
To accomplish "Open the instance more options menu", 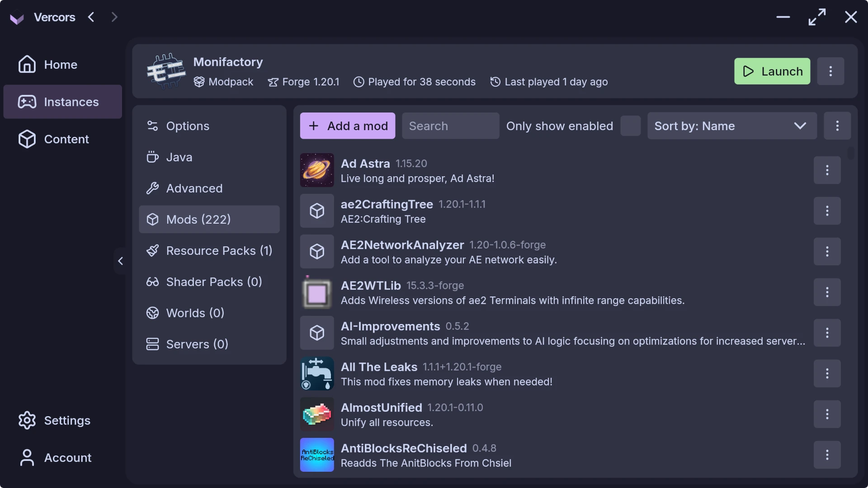I will (830, 71).
